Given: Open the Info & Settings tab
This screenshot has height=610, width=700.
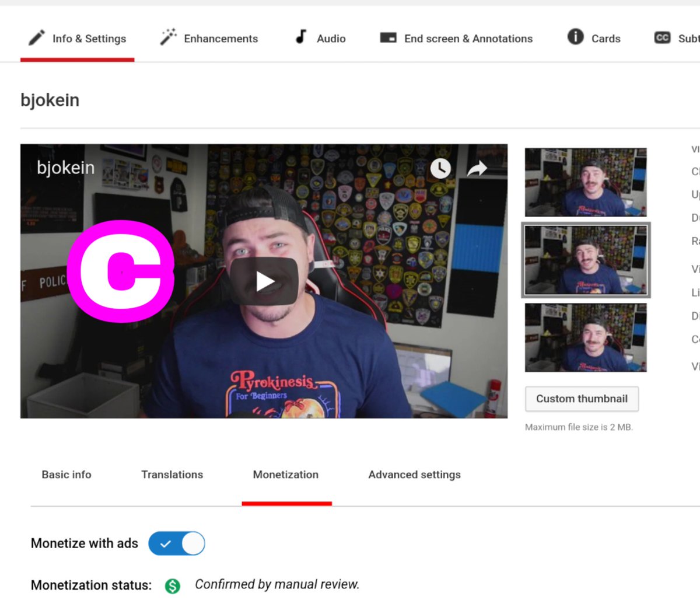Looking at the screenshot, I should tap(78, 39).
